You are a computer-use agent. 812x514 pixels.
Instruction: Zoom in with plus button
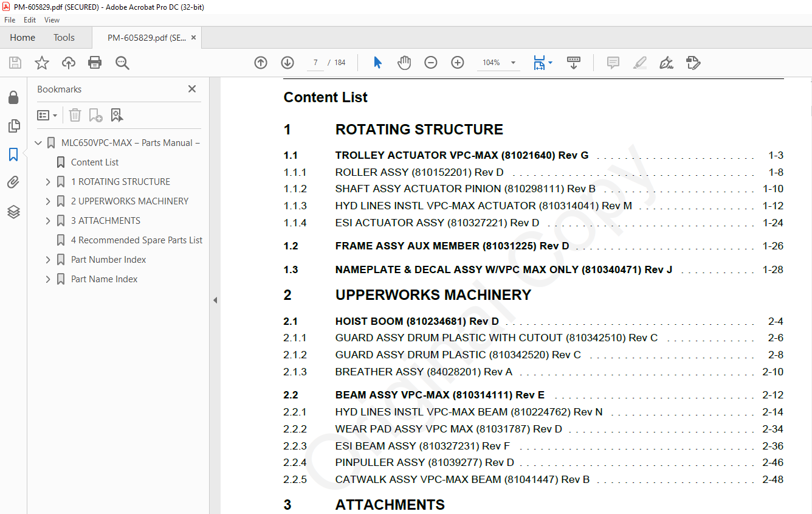tap(458, 63)
